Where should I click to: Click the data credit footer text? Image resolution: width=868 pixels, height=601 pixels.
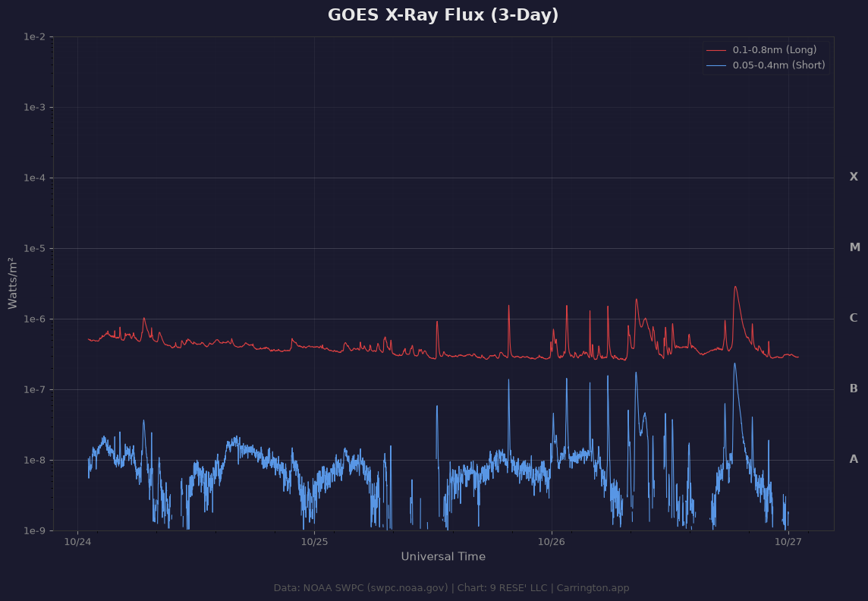(451, 587)
